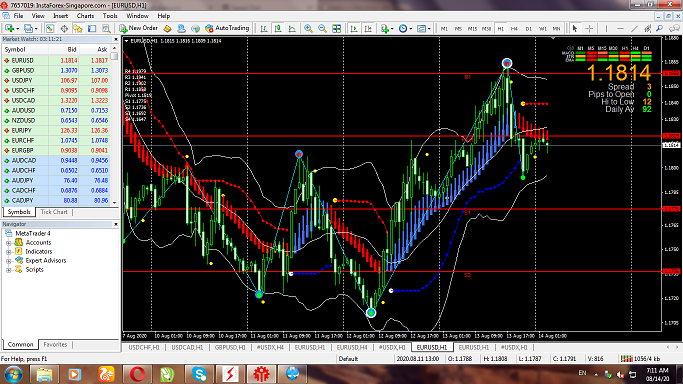Screen dimensions: 683x384
Task: Open the Indicators list dropdown
Action: (386, 28)
